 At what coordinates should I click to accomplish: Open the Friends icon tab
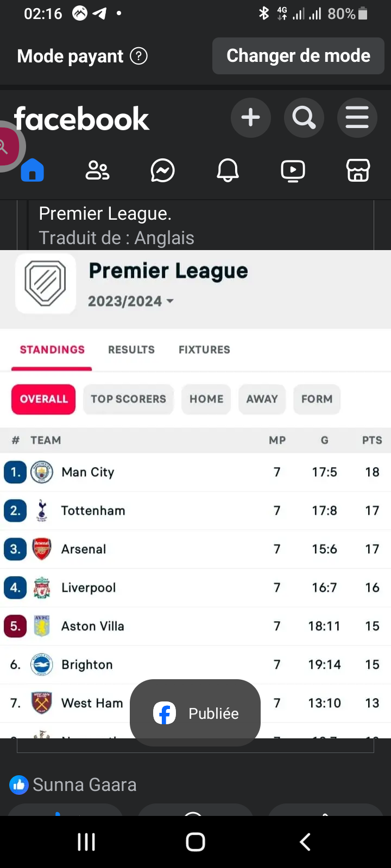pyautogui.click(x=98, y=171)
